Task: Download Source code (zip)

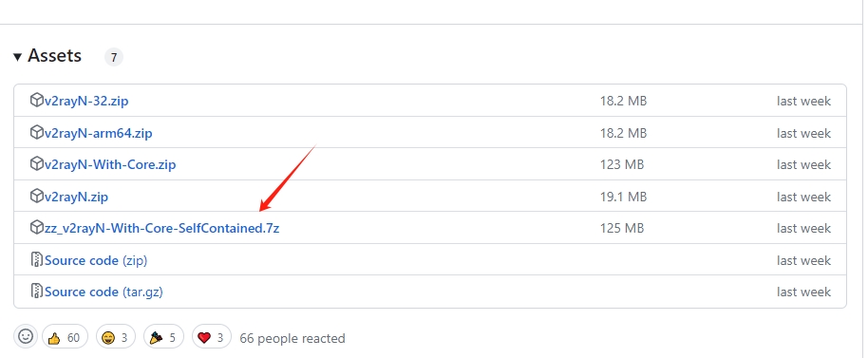Action: click(96, 260)
